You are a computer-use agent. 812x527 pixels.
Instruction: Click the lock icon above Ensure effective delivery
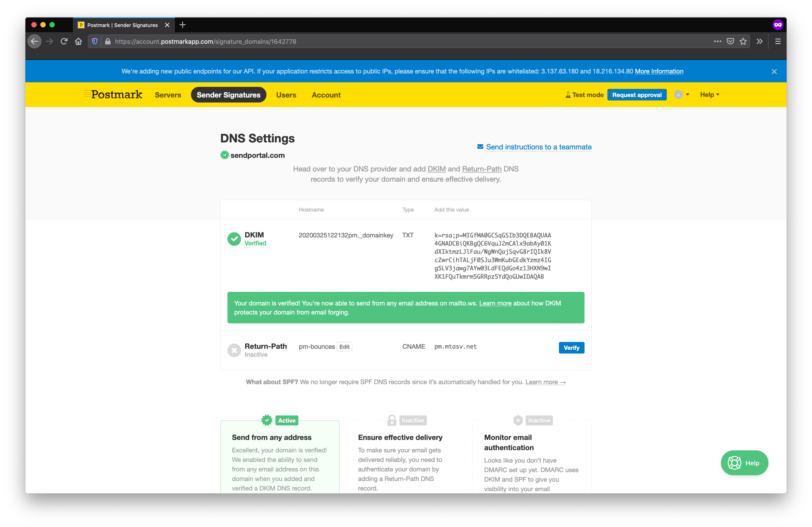392,420
